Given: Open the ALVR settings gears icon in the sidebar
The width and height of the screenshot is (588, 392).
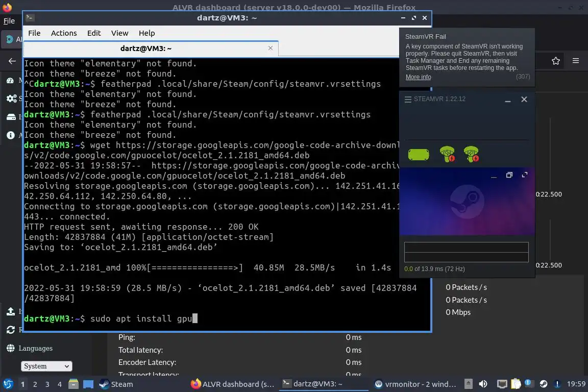Looking at the screenshot, I should click(x=12, y=99).
